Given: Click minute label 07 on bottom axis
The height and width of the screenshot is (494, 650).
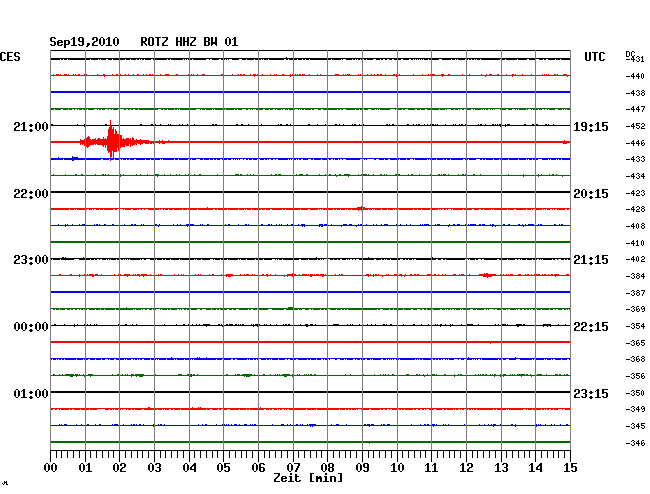Looking at the screenshot, I should click(293, 468).
